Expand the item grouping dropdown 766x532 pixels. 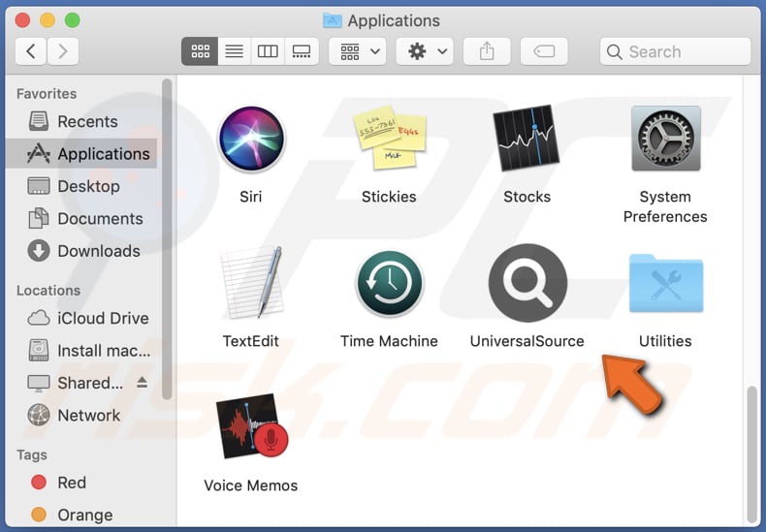[x=358, y=51]
